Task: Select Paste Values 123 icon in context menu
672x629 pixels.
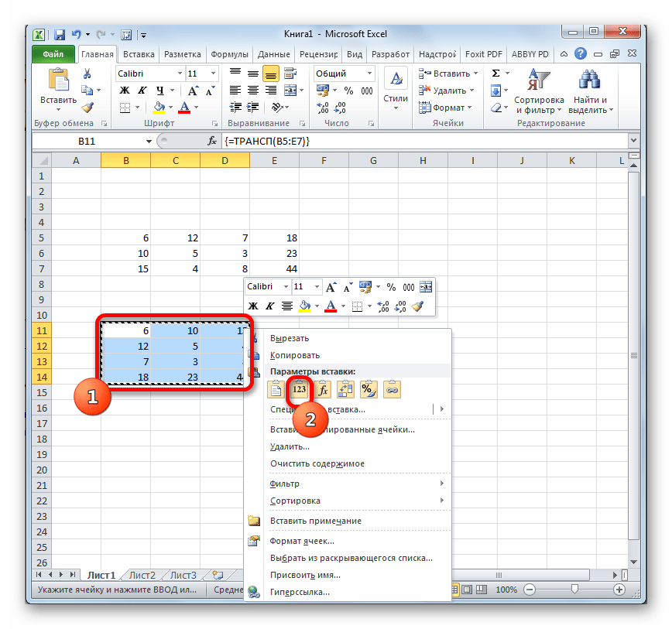Action: click(300, 389)
